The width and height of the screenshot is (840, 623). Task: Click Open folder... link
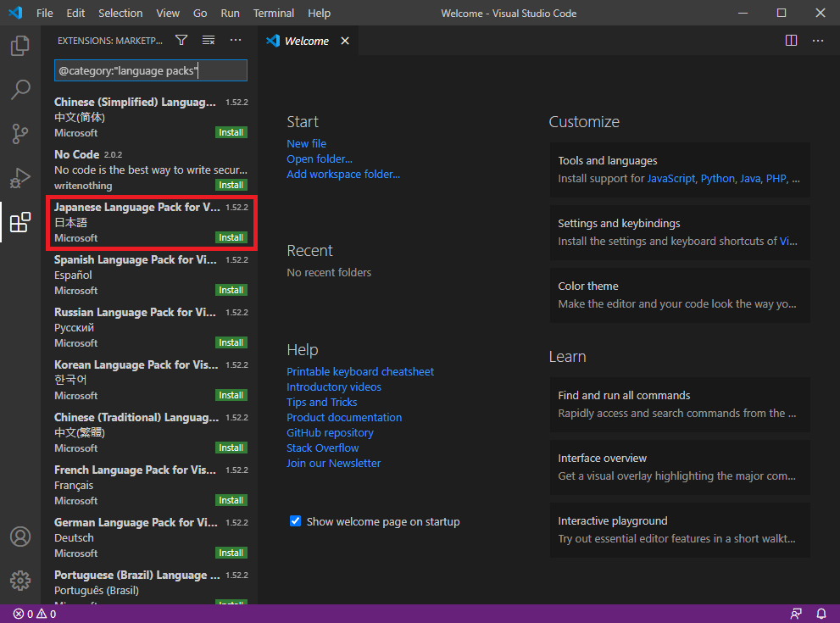tap(320, 159)
